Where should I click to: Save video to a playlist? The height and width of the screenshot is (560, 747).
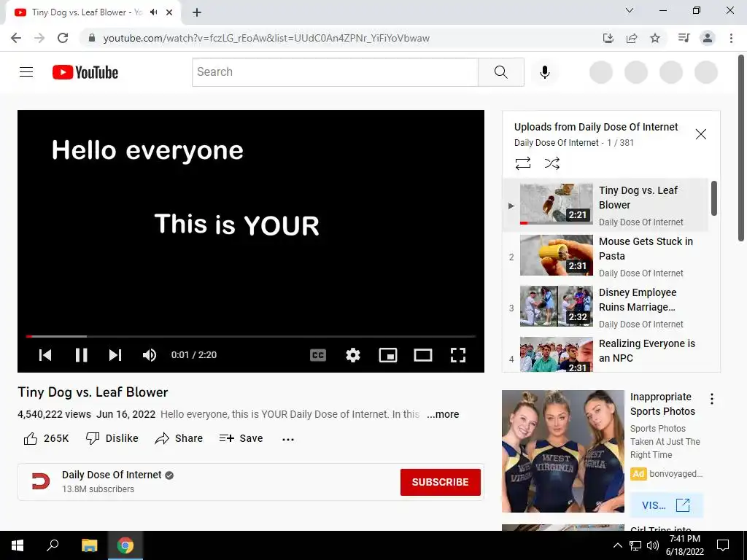241,438
